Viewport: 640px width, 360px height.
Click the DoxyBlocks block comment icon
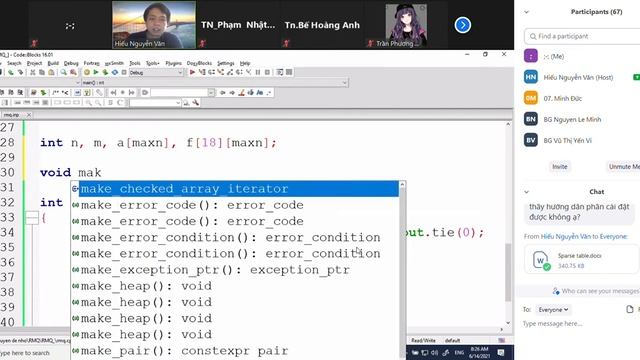[55, 93]
